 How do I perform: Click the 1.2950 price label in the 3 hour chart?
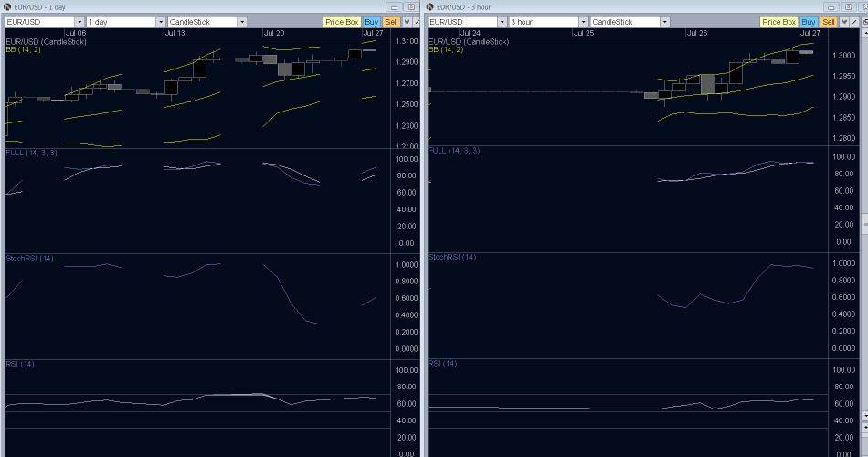[x=843, y=76]
